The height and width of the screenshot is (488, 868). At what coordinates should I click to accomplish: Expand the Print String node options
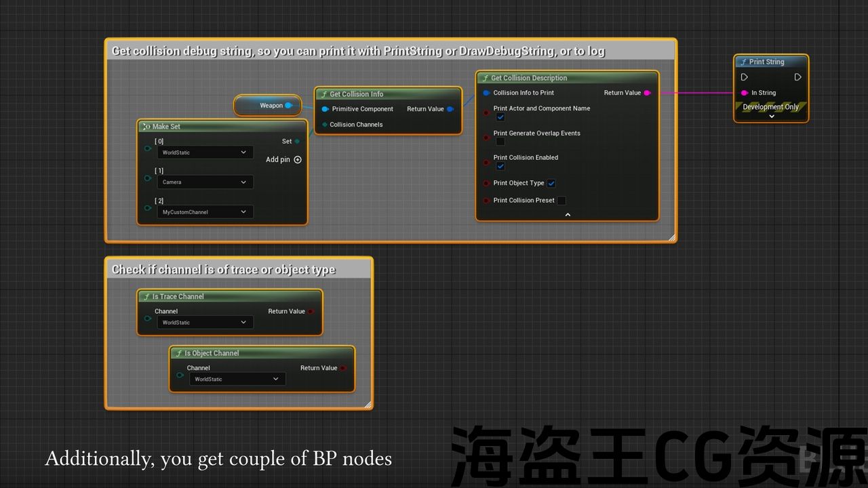(x=771, y=117)
